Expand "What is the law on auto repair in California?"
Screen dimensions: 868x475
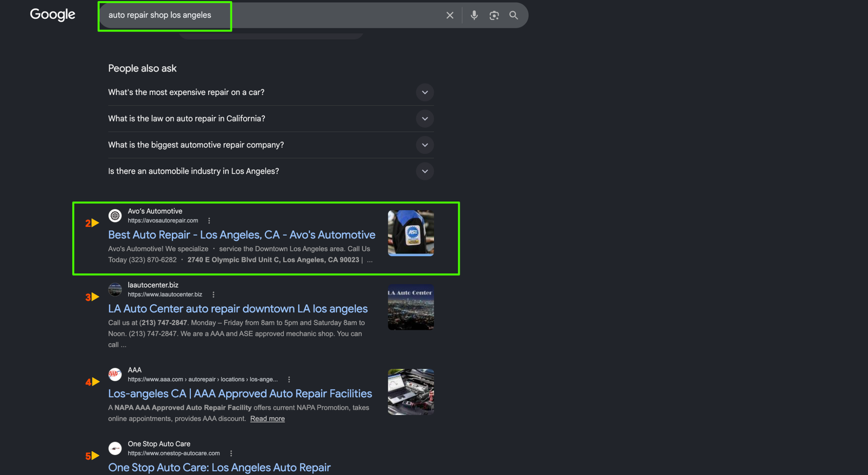click(x=271, y=119)
